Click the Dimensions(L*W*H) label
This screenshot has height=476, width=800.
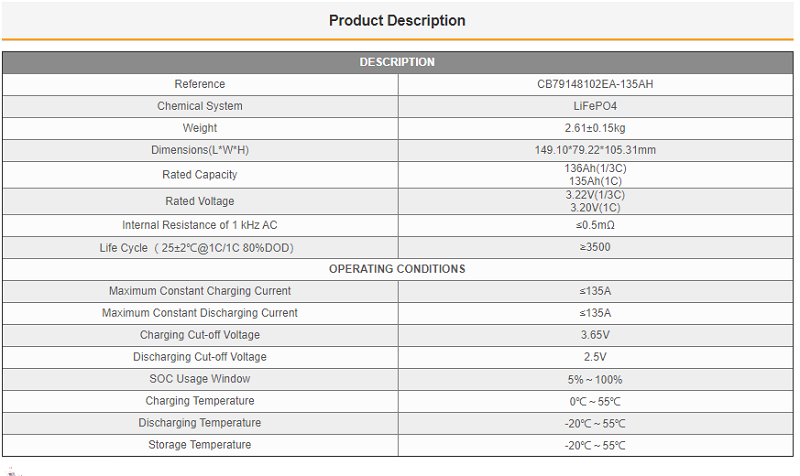pyautogui.click(x=199, y=150)
